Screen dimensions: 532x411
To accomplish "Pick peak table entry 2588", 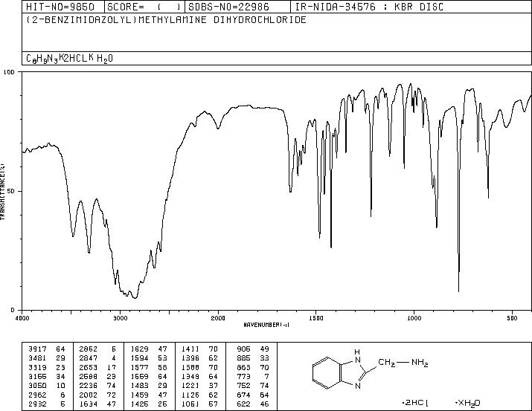I will (97, 376).
